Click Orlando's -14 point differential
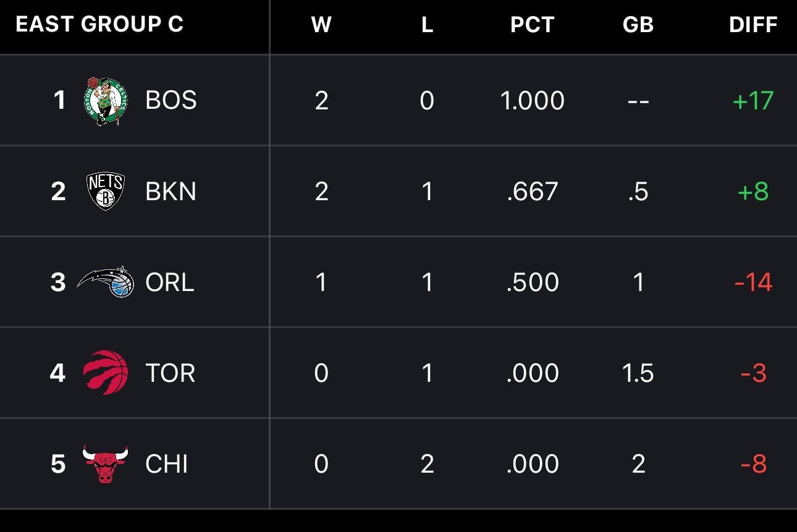Viewport: 797px width, 532px height. point(753,282)
